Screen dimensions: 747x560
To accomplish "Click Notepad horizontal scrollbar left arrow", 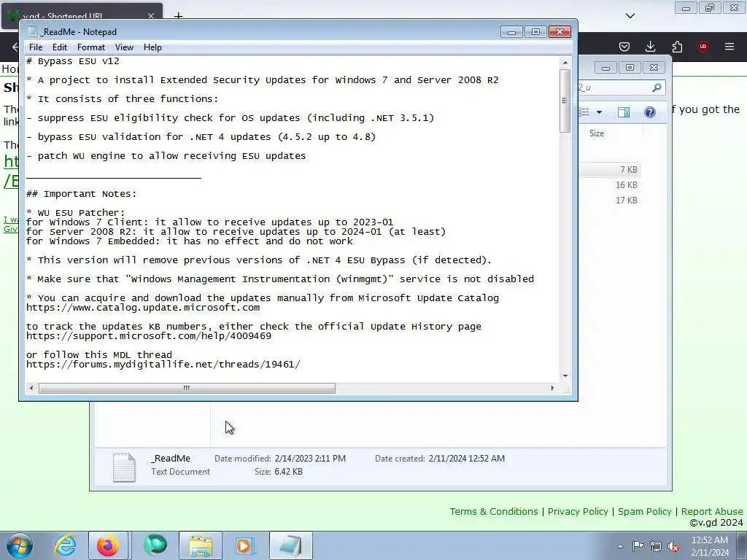I will pos(31,388).
